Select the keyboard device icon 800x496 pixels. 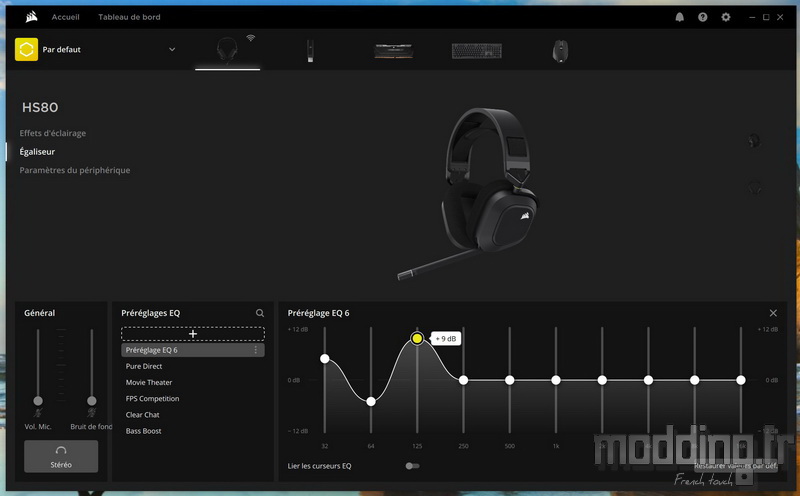pyautogui.click(x=477, y=51)
